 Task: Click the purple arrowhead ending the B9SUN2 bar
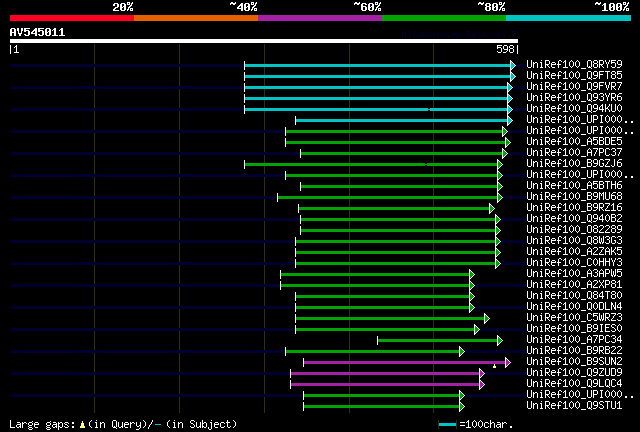508,363
